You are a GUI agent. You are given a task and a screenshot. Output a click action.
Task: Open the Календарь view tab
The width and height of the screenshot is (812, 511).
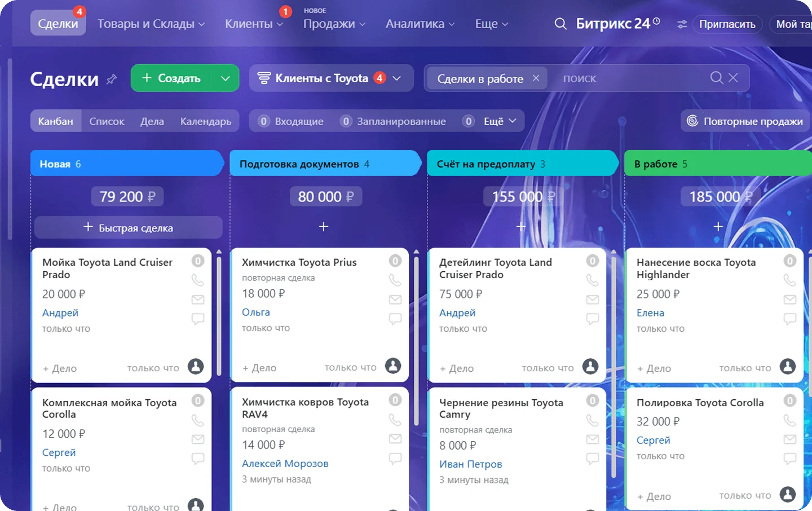coord(206,121)
